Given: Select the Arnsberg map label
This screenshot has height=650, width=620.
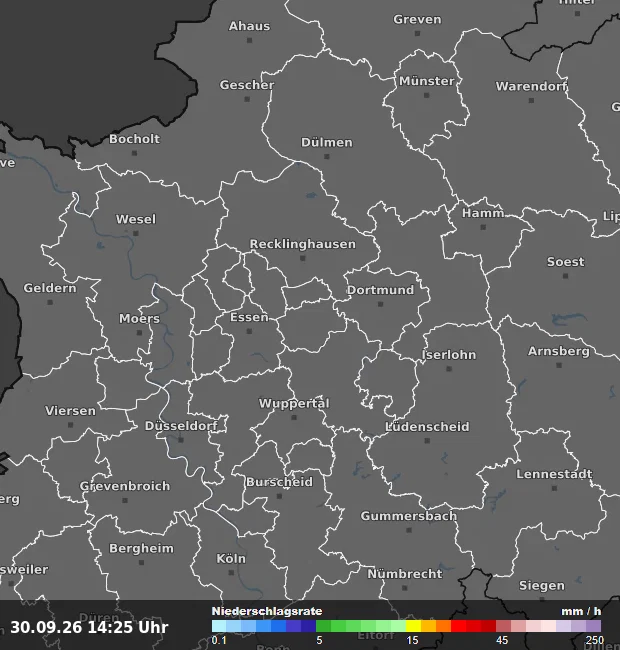Looking at the screenshot, I should coord(559,351).
